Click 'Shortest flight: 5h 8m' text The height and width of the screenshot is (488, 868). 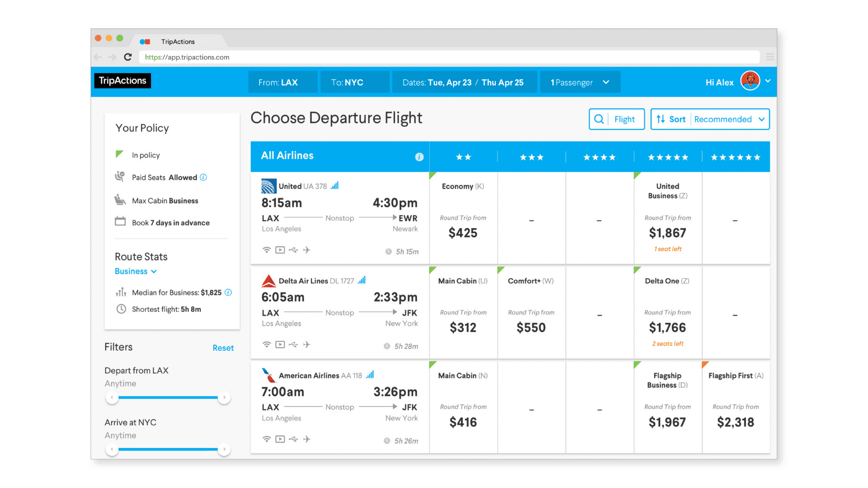click(x=167, y=309)
